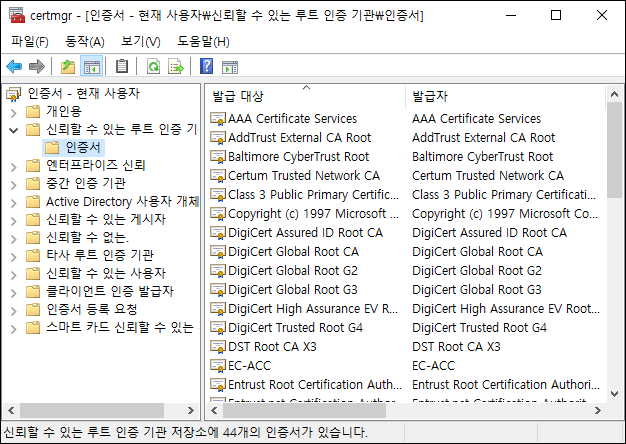The image size is (626, 444).
Task: Select the DigiCert Global Root G3 row
Action: point(404,290)
